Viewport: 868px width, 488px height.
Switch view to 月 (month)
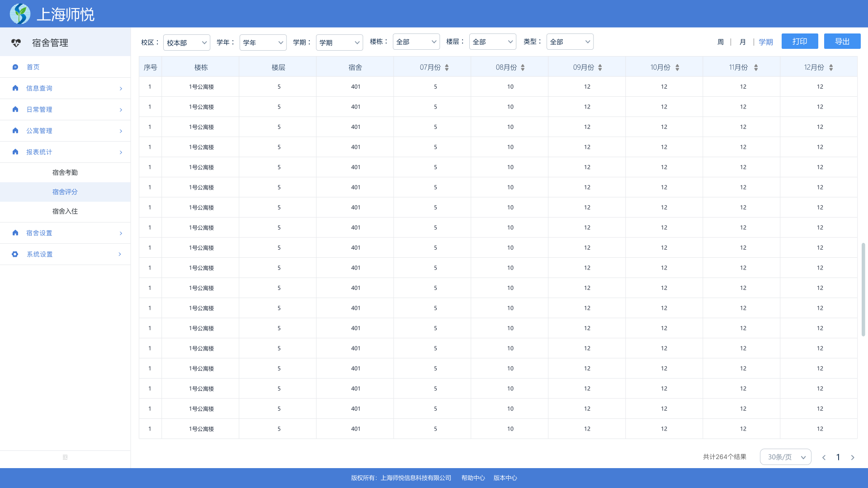742,42
